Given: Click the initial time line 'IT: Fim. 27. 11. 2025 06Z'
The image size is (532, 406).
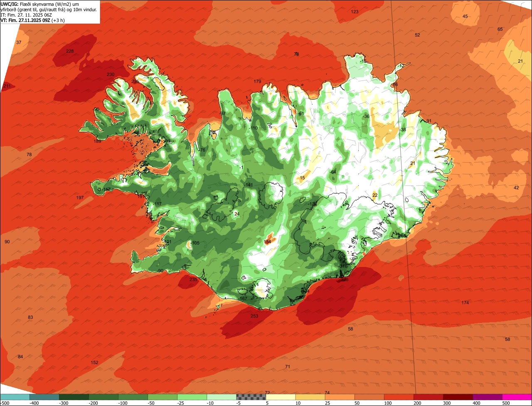Looking at the screenshot, I should point(27,15).
